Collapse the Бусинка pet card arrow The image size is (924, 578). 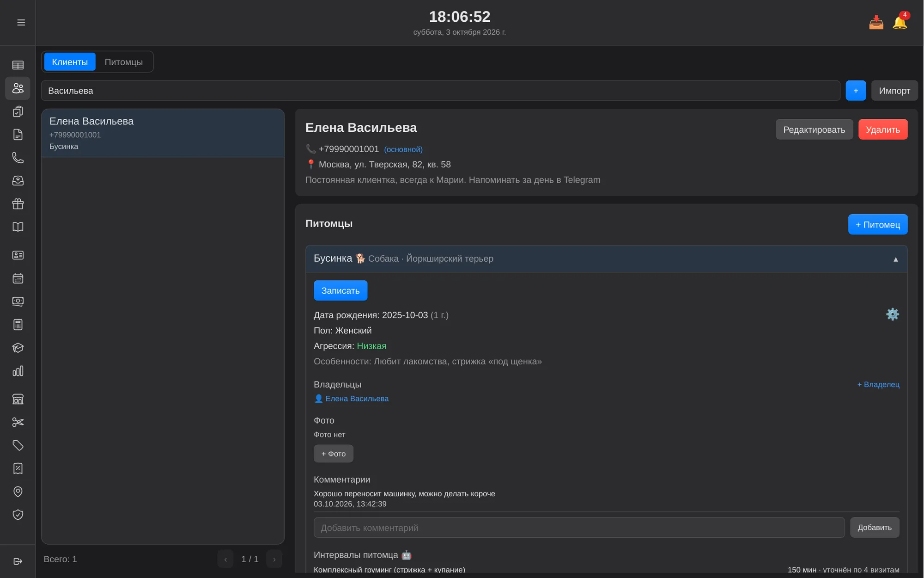point(895,259)
